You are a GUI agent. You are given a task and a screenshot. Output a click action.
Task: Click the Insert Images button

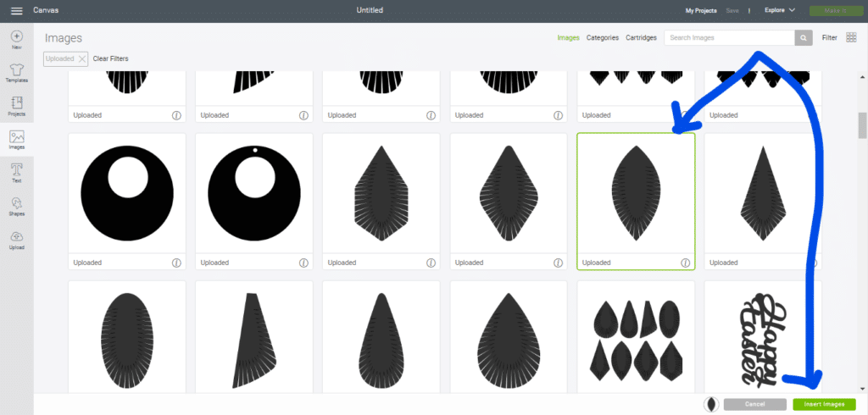click(824, 405)
